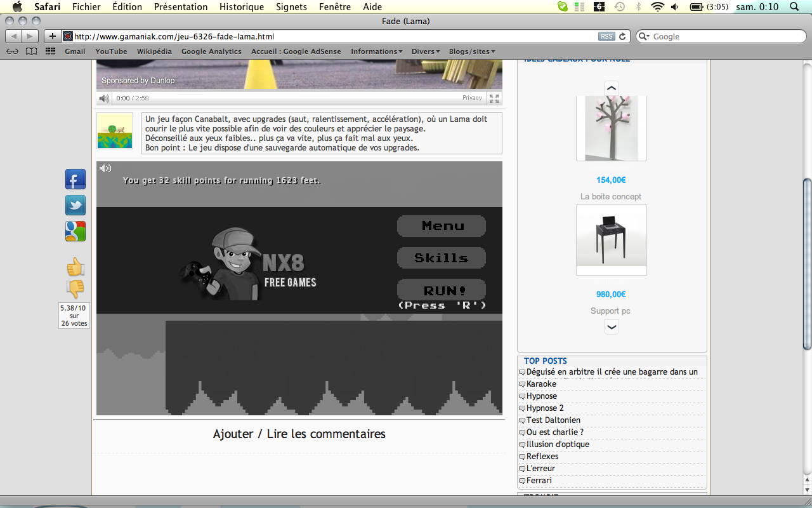Mute the game sound speaker icon

coord(105,168)
